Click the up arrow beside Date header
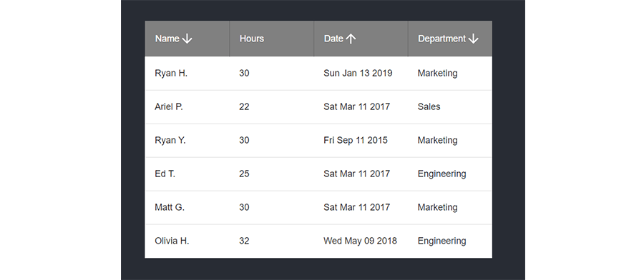This screenshot has width=644, height=280. 351,39
